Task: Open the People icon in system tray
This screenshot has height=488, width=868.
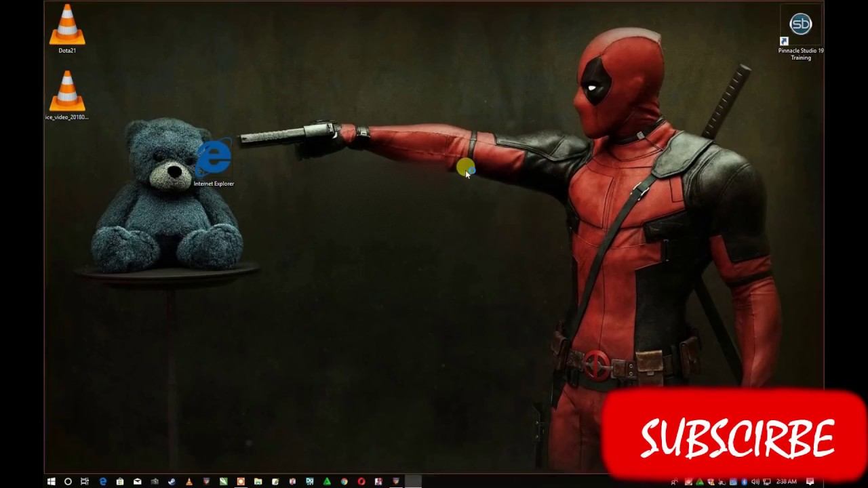Action: [674, 482]
